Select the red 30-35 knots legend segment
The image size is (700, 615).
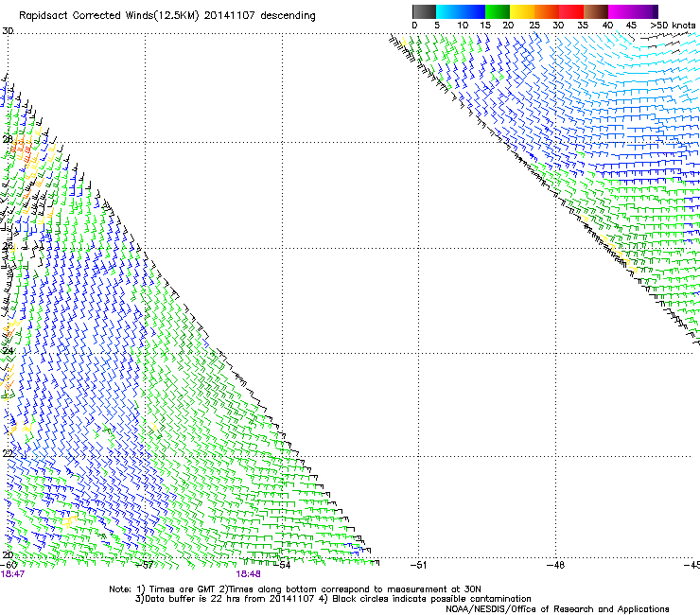pyautogui.click(x=571, y=11)
